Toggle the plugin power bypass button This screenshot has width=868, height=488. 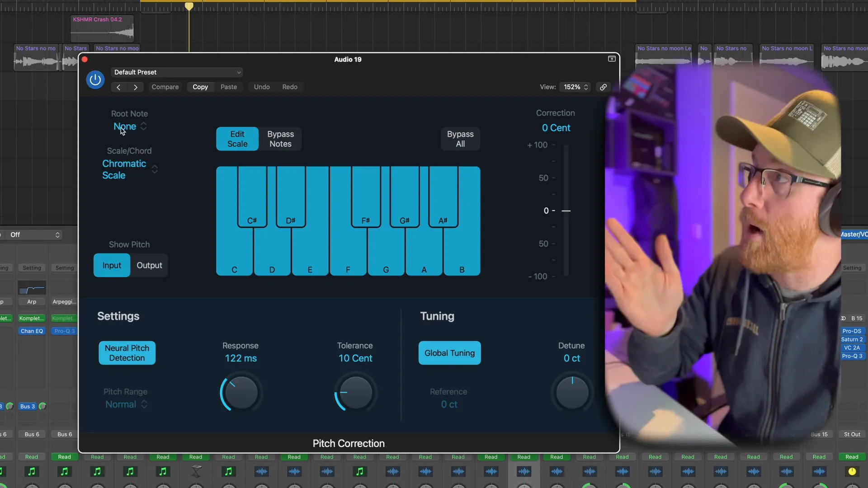click(95, 80)
